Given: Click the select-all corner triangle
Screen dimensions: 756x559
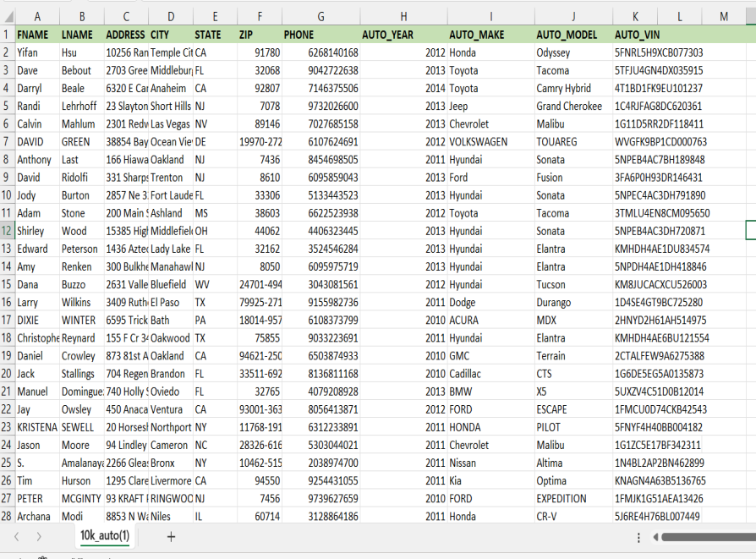Looking at the screenshot, I should pyautogui.click(x=8, y=18).
